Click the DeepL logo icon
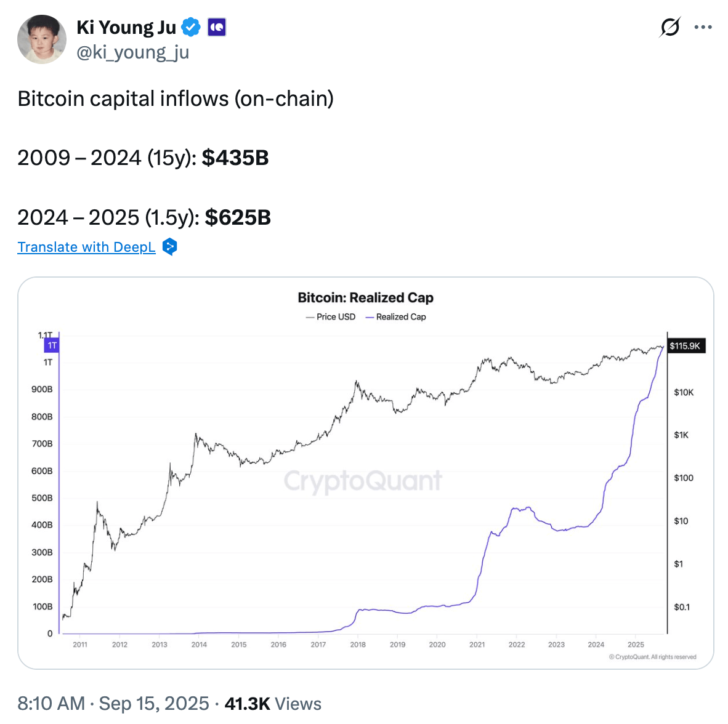The image size is (728, 724). [x=170, y=247]
